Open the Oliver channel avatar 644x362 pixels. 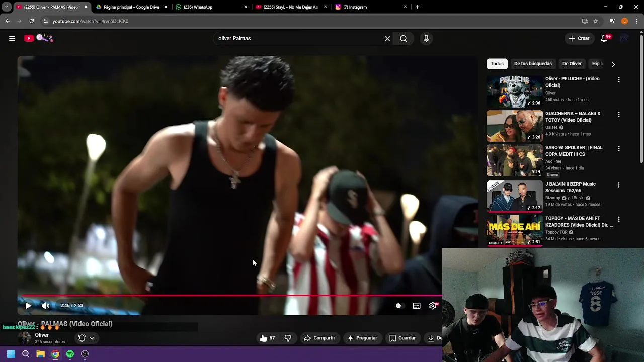24,338
